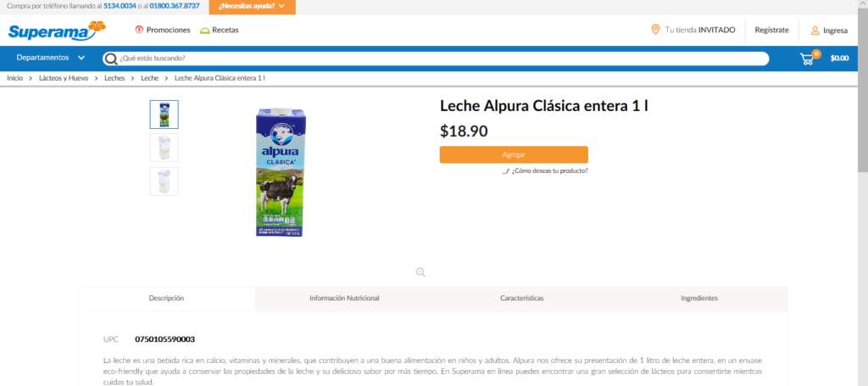Click the green Recetas dish icon
Viewport: 868px width, 386px height.
(x=205, y=31)
